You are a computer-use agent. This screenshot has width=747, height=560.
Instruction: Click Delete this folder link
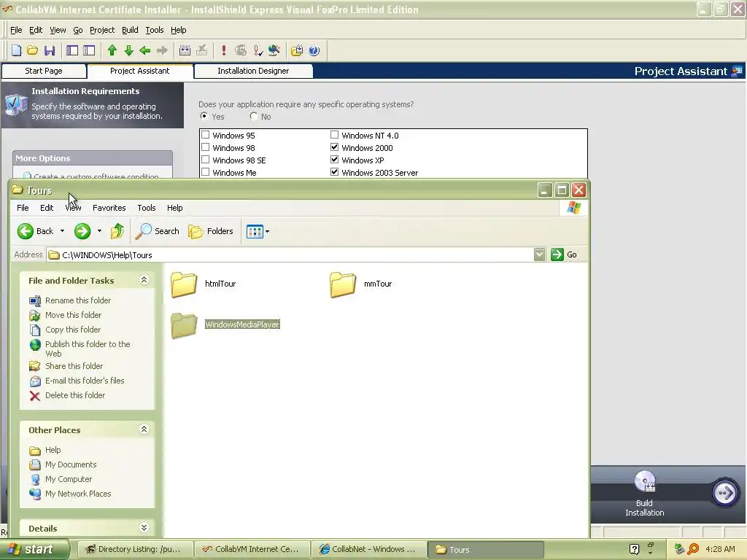(75, 396)
